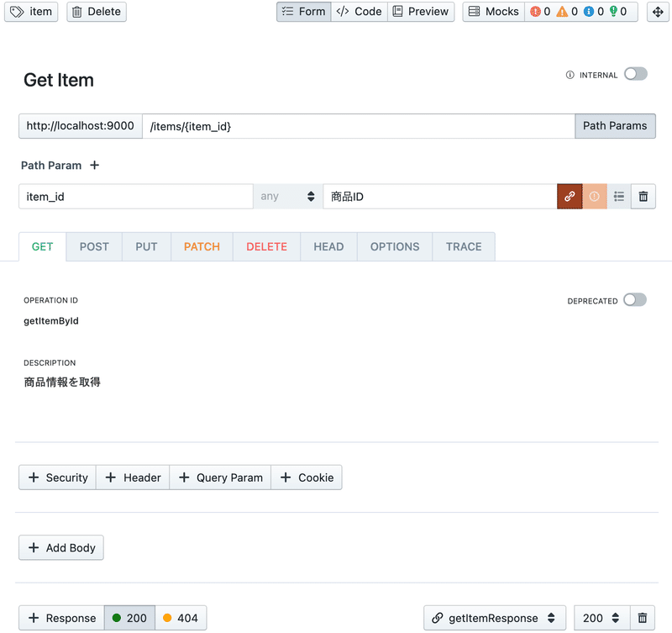Enable the INTERNAL toggle for Get Item
This screenshot has height=633, width=672.
635,74
